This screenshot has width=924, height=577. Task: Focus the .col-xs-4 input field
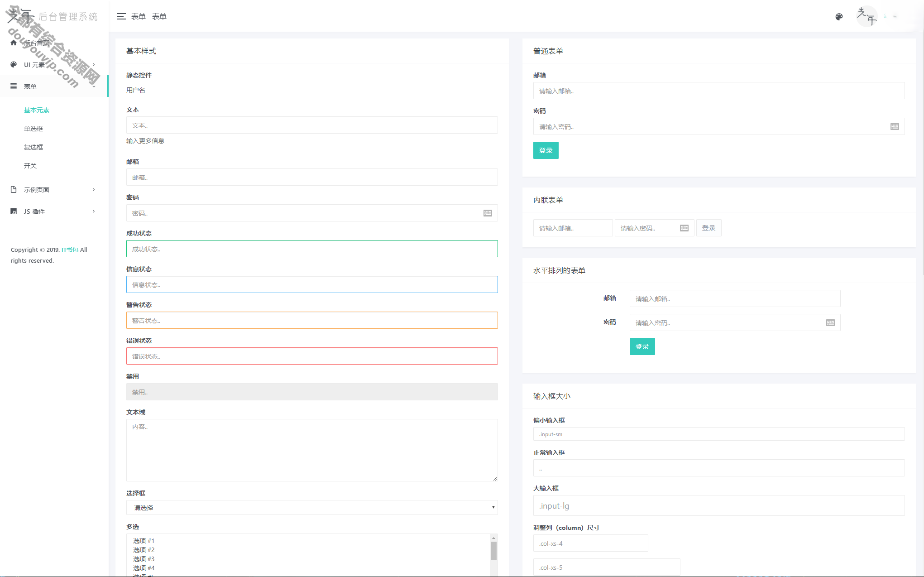590,543
